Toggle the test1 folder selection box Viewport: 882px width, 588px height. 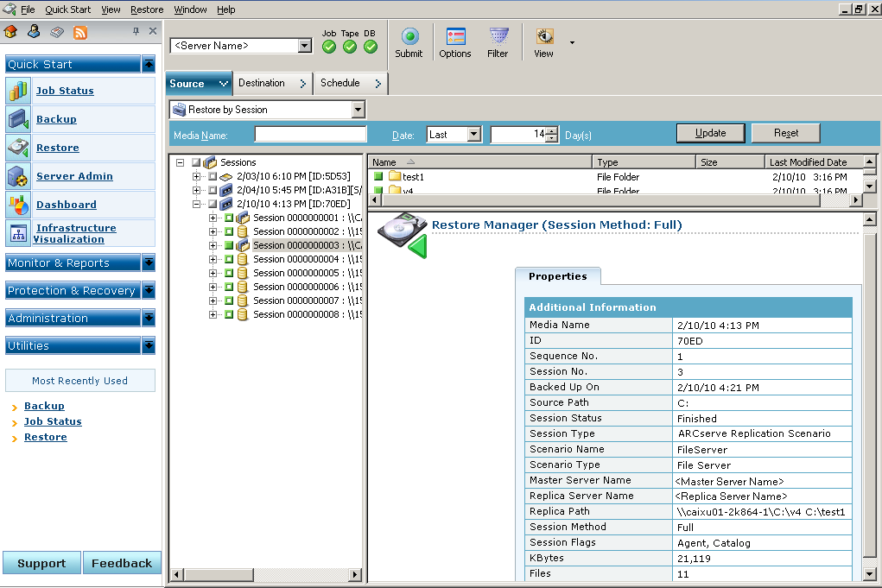(x=378, y=176)
